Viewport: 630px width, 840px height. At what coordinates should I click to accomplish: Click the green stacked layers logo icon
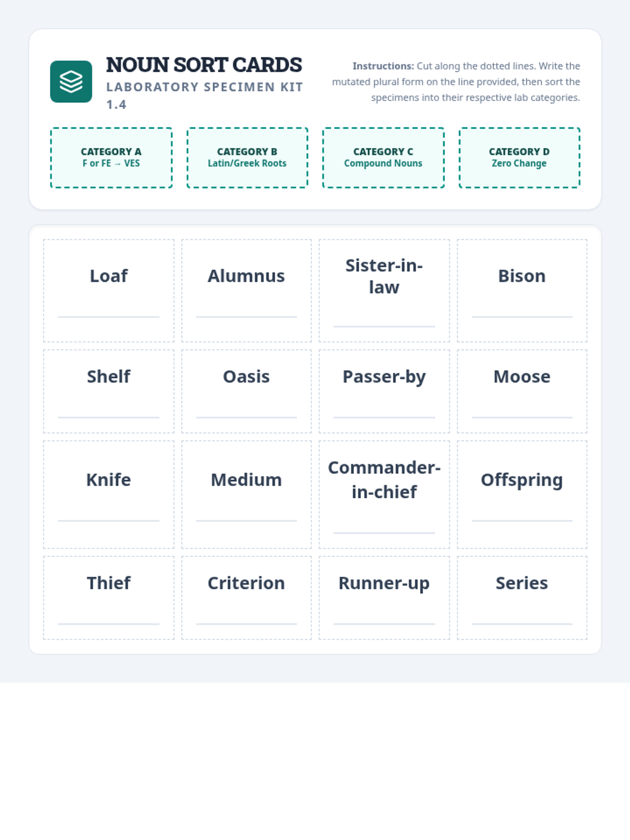[x=71, y=81]
